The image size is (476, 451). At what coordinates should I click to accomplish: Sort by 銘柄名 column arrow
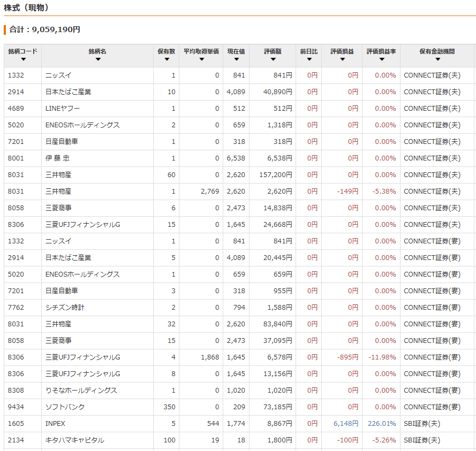pos(98,59)
